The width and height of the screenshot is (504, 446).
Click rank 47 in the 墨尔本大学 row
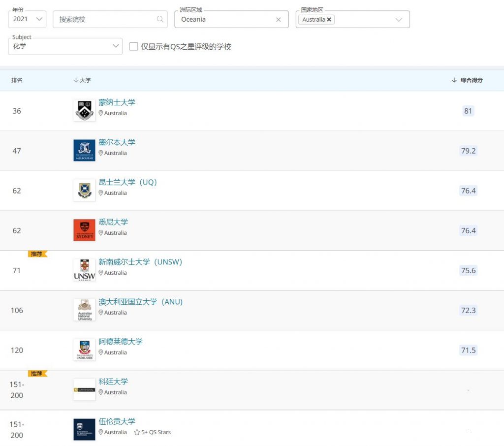(x=17, y=151)
